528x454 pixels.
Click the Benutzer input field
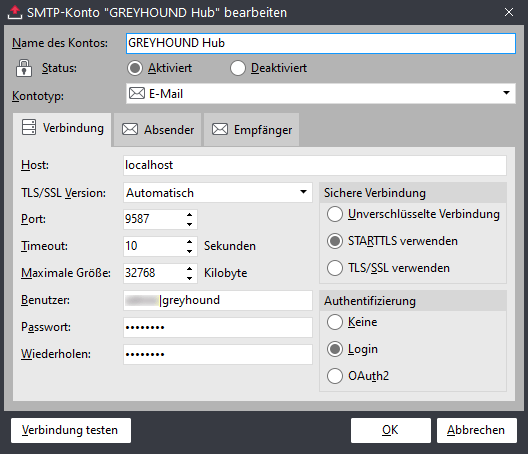[218, 300]
